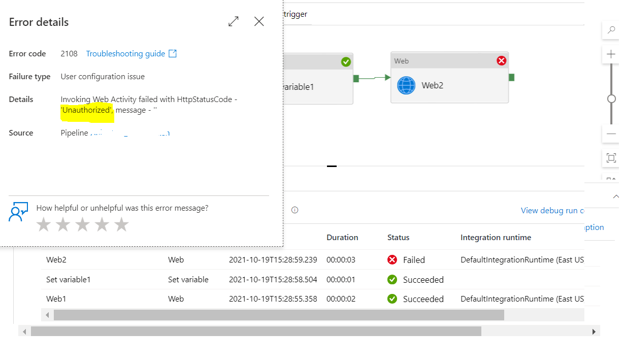Click the trigger tab label at top
Screen dimensions: 624x364
(296, 14)
